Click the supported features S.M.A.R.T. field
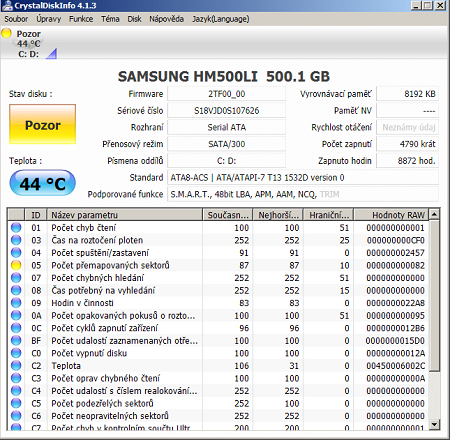The width and height of the screenshot is (450, 440). pos(303,194)
